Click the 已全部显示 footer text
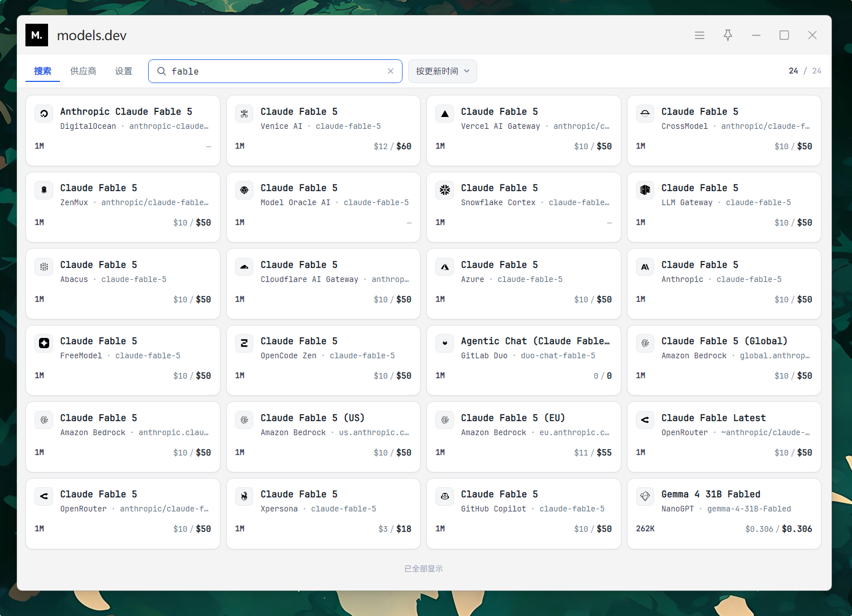The height and width of the screenshot is (616, 852). [x=424, y=569]
